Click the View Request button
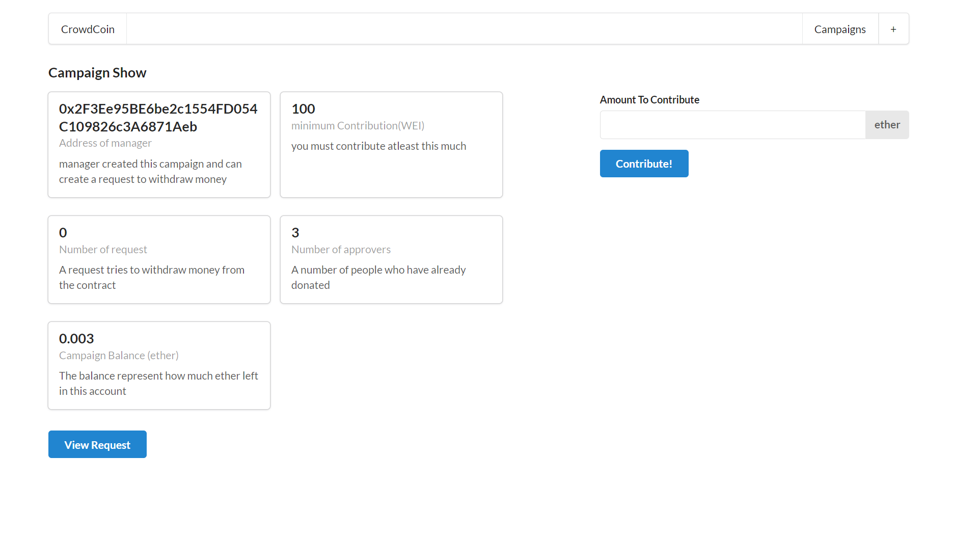 pyautogui.click(x=97, y=444)
